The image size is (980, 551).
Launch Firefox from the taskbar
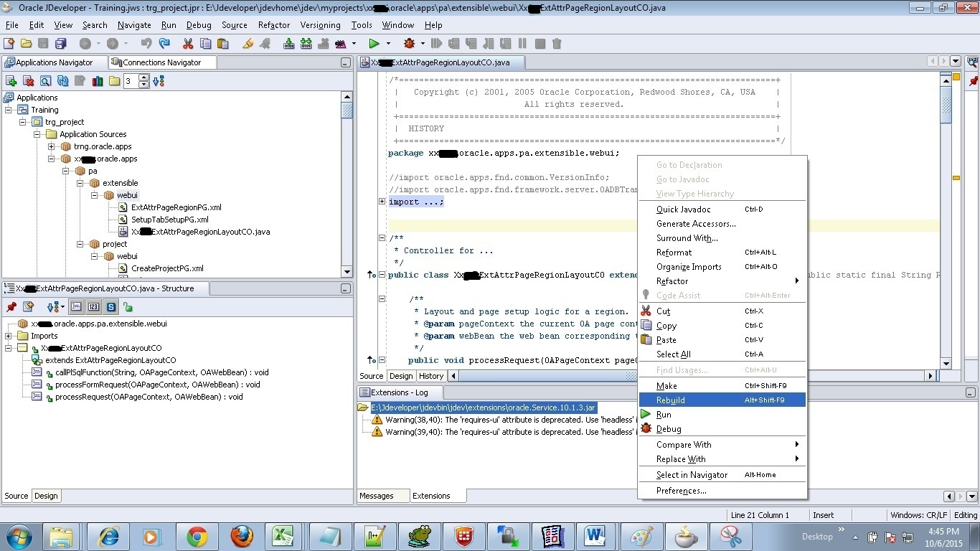[x=242, y=536]
